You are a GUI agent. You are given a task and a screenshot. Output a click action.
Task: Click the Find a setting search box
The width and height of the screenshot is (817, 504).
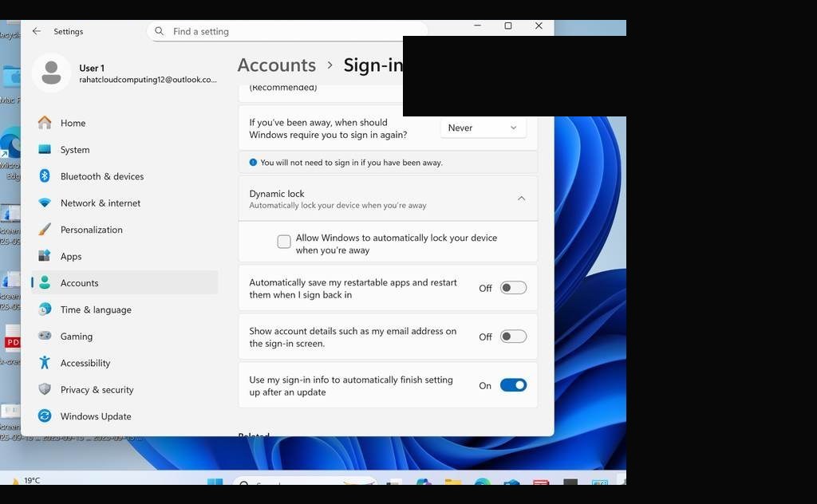coord(287,31)
